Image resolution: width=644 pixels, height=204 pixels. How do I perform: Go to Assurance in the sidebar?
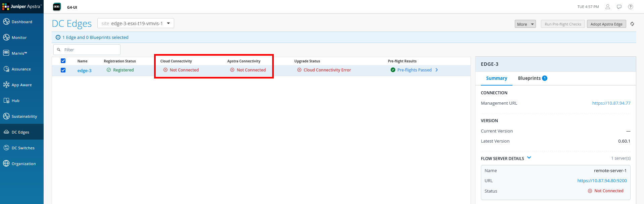[22, 69]
